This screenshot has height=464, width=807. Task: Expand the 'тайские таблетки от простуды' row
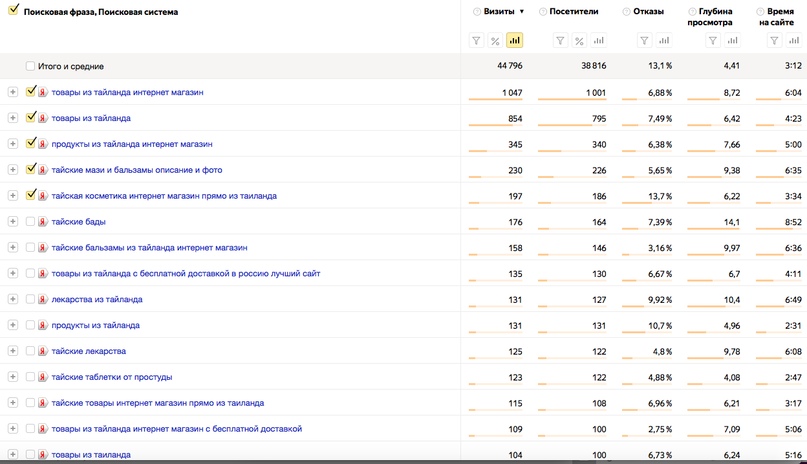tap(13, 377)
